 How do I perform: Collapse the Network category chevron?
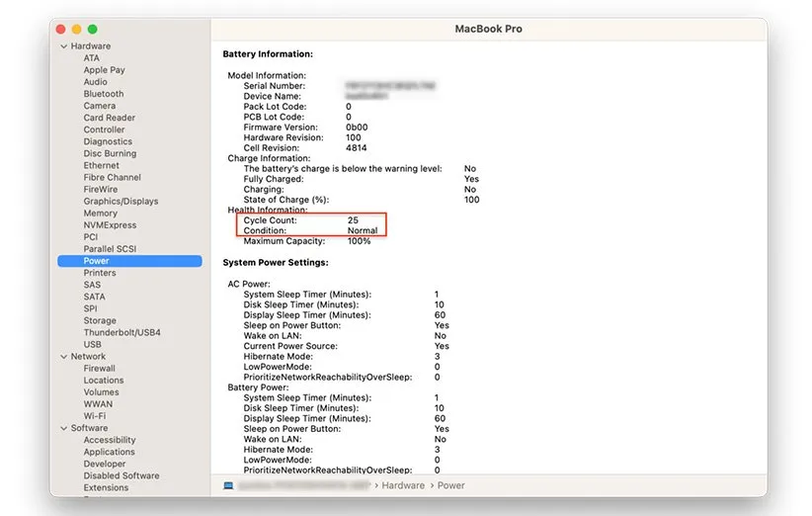tap(64, 357)
